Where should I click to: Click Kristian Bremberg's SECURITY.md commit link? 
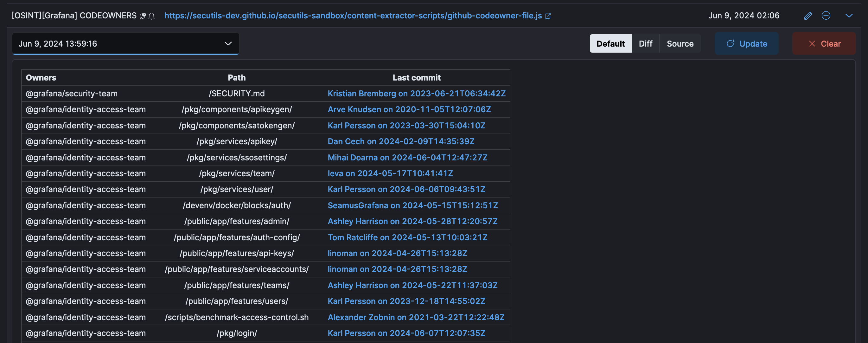[x=417, y=94]
